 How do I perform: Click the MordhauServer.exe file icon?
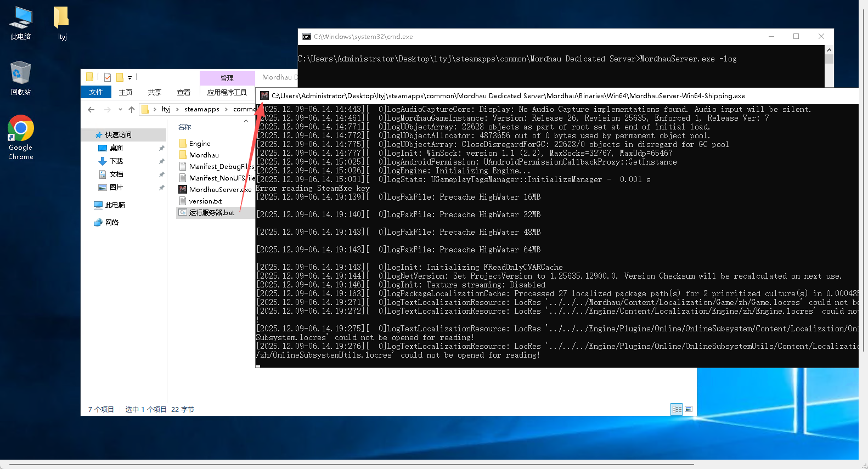tap(183, 189)
